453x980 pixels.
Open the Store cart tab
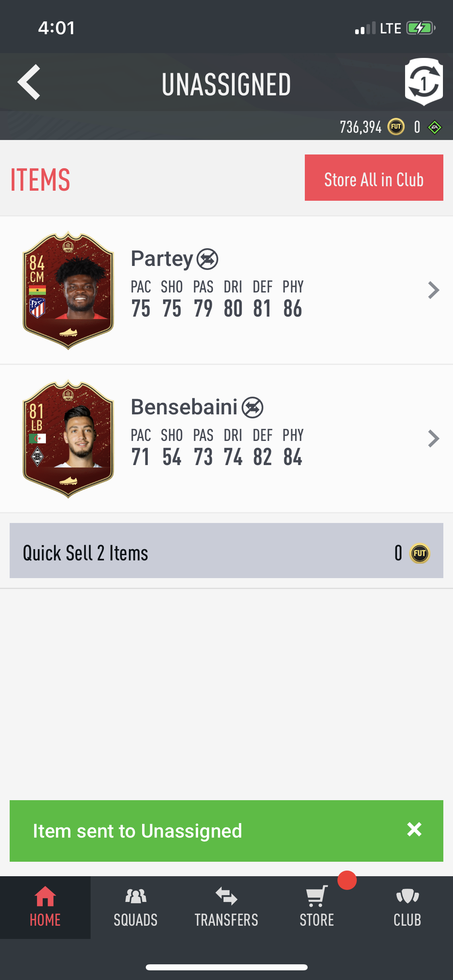click(317, 908)
